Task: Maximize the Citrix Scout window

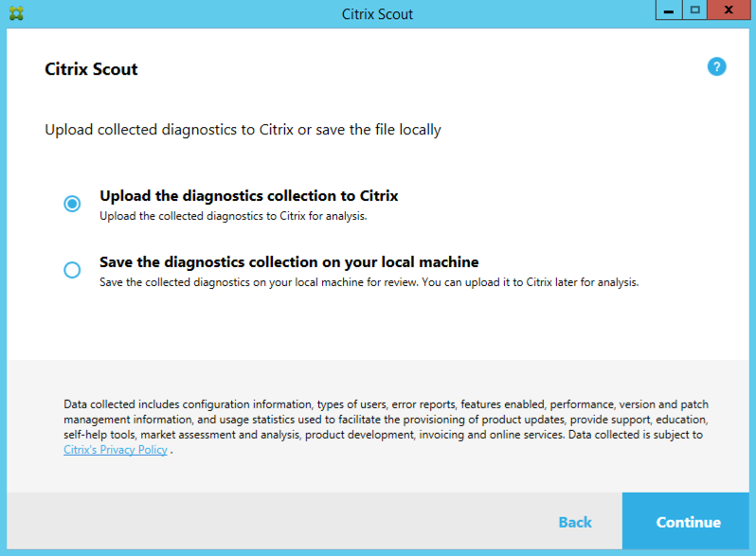Action: 694,10
